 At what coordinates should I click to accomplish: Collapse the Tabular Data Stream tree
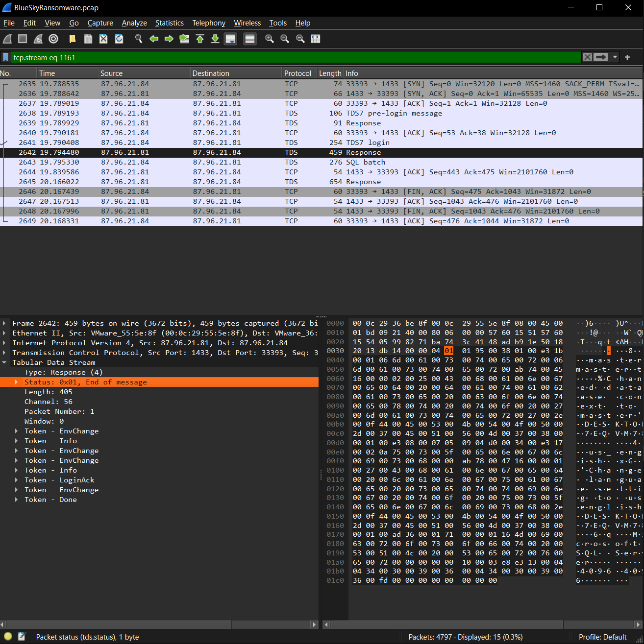[4, 362]
